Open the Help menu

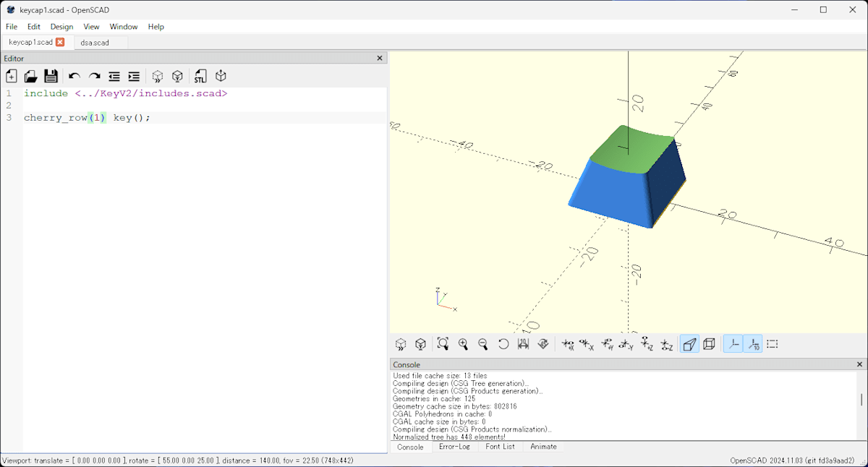pyautogui.click(x=156, y=27)
